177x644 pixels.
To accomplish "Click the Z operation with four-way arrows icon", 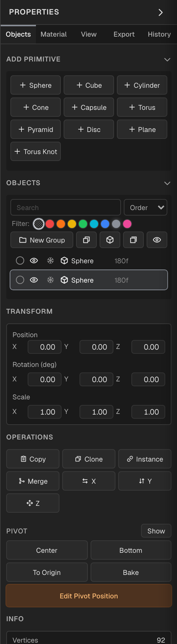I will pos(33,503).
